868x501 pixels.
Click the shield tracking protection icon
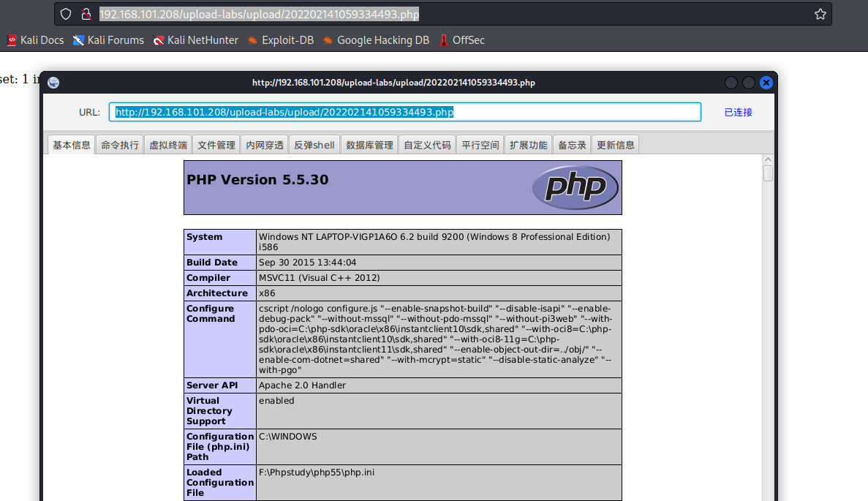pyautogui.click(x=66, y=15)
